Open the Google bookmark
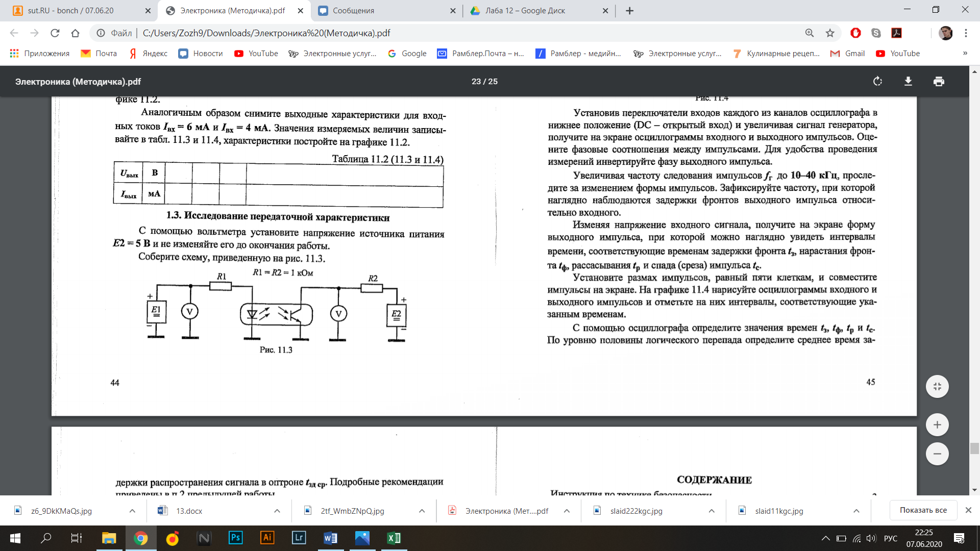Viewport: 980px width, 551px height. (407, 54)
